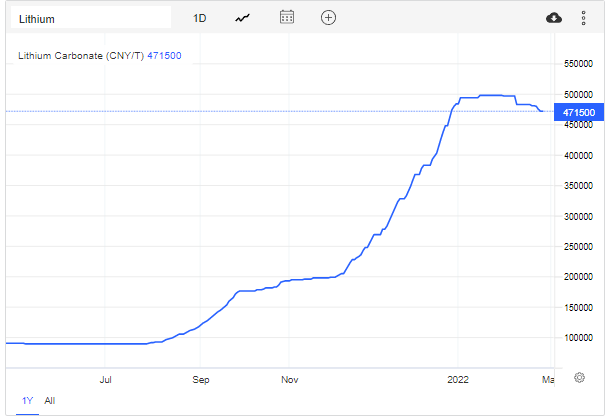Image resolution: width=614 pixels, height=420 pixels.
Task: Click the Sep x-axis label
Action: [200, 380]
